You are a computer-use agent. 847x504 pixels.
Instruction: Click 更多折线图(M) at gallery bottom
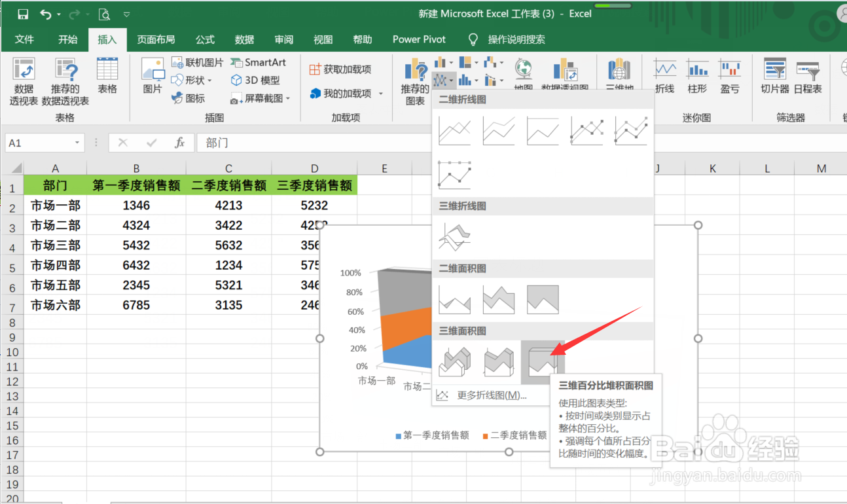[x=492, y=395]
